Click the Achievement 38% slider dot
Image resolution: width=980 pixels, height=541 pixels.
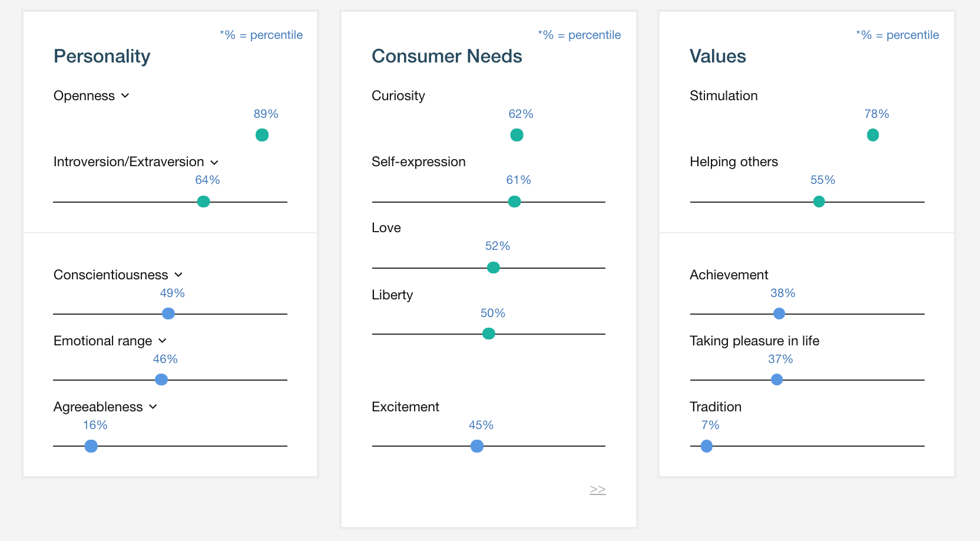coord(779,314)
